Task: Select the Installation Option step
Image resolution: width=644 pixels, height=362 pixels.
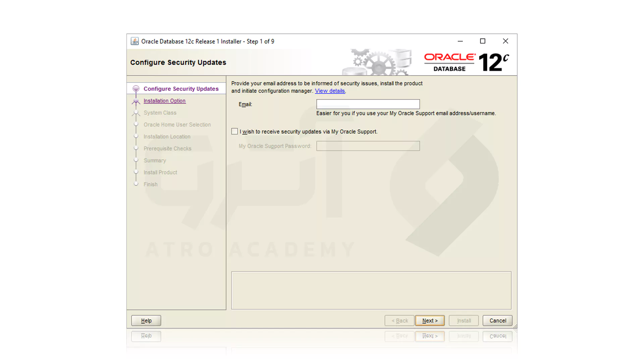Action: [164, 101]
